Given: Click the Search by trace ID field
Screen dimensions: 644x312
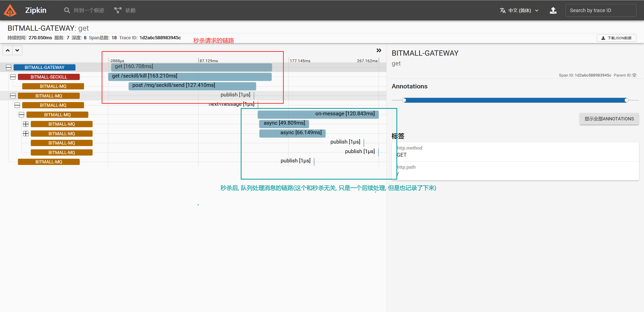Looking at the screenshot, I should point(600,11).
